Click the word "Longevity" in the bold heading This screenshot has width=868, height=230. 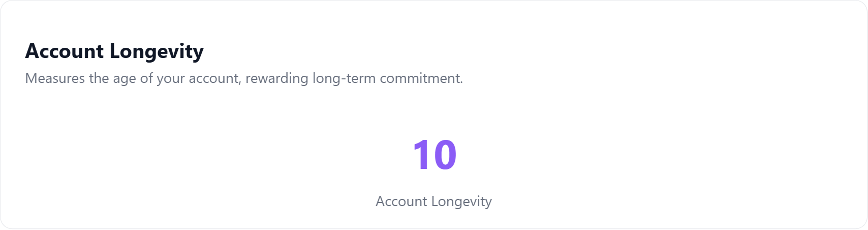coord(157,52)
